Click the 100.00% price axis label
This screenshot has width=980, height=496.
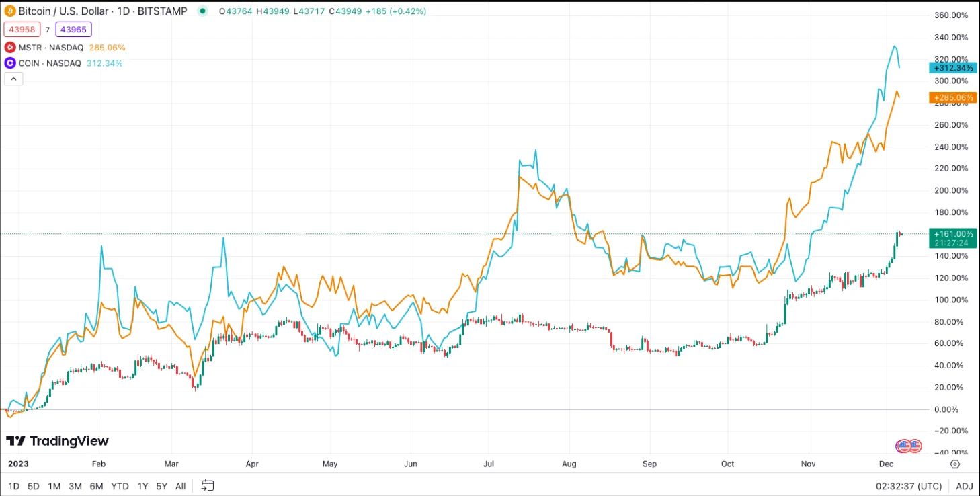951,300
